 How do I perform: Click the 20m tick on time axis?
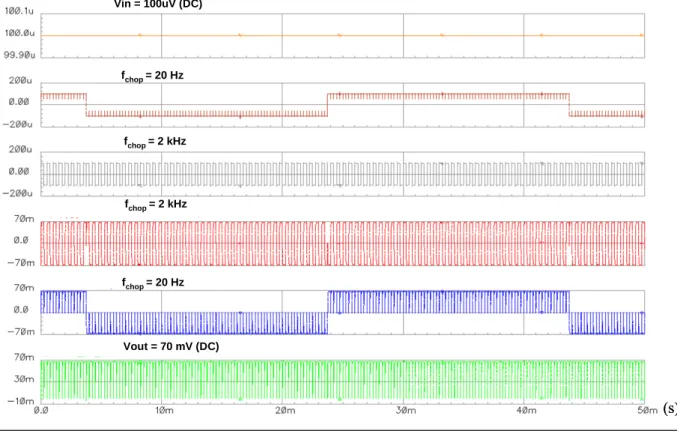(285, 411)
